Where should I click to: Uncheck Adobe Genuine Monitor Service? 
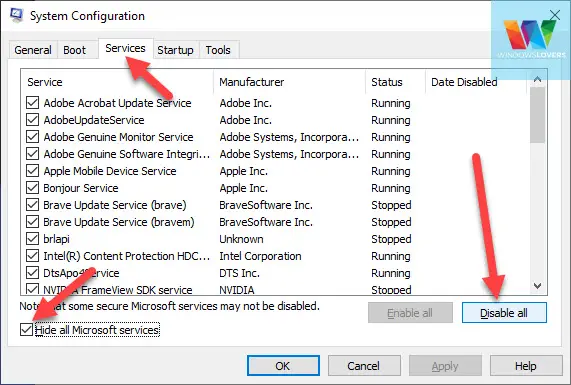click(32, 137)
